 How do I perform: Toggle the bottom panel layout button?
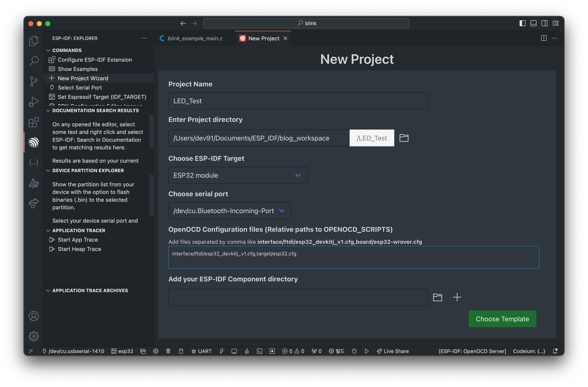tap(533, 23)
